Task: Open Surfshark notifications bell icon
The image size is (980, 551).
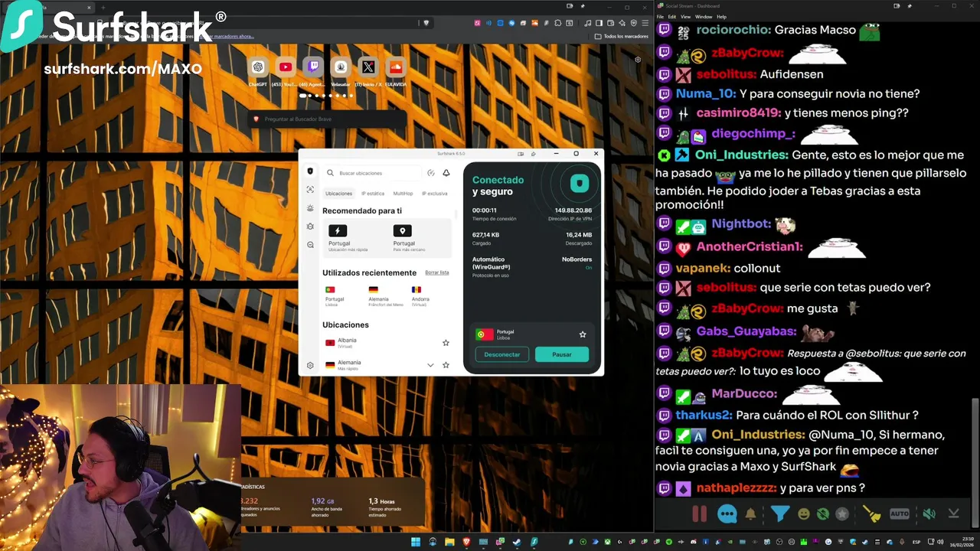Action: pos(446,173)
